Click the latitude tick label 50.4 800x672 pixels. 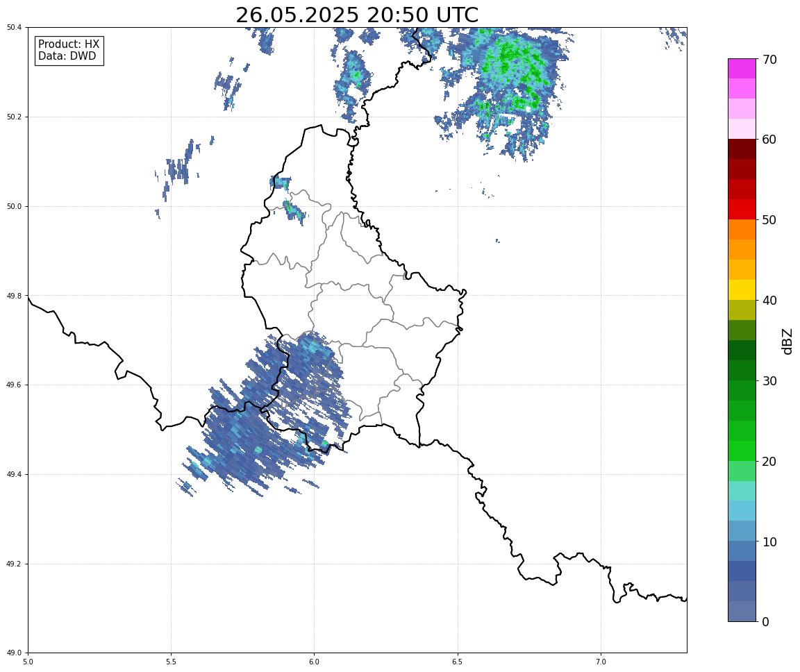[x=13, y=28]
